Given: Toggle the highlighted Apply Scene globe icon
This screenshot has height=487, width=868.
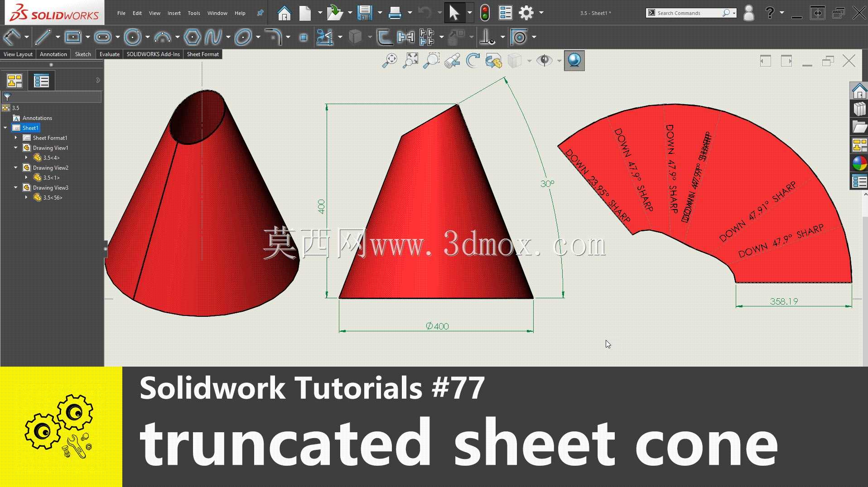Looking at the screenshot, I should click(574, 61).
